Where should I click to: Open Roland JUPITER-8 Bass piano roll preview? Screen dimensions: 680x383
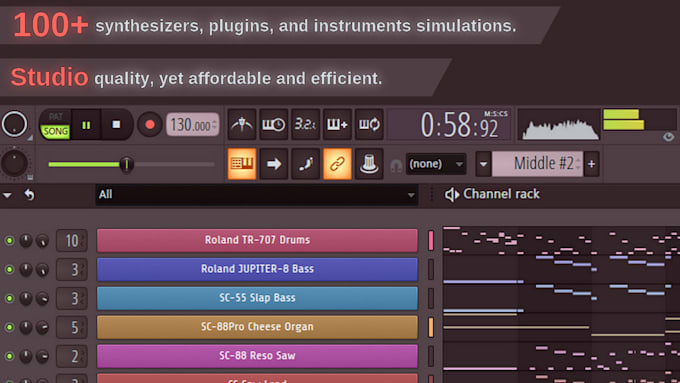561,269
